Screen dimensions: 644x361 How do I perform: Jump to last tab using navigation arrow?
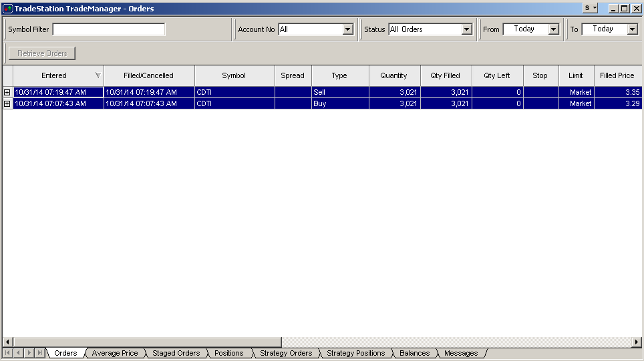point(40,353)
